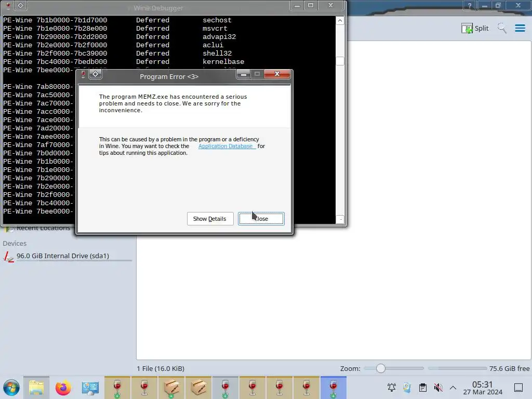
Task: Minimize the file manager window
Action: click(485, 5)
